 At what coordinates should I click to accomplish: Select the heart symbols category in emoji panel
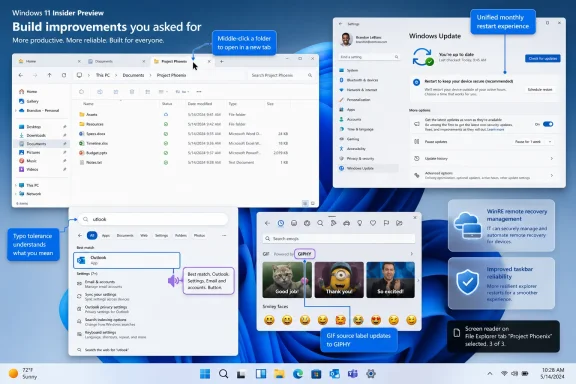pyautogui.click(x=373, y=223)
